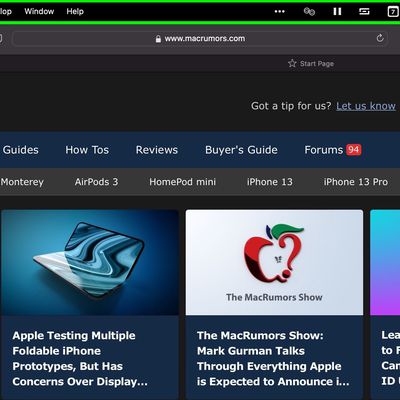
Task: Click the lock icon beside www.macrumors.com
Action: click(158, 39)
